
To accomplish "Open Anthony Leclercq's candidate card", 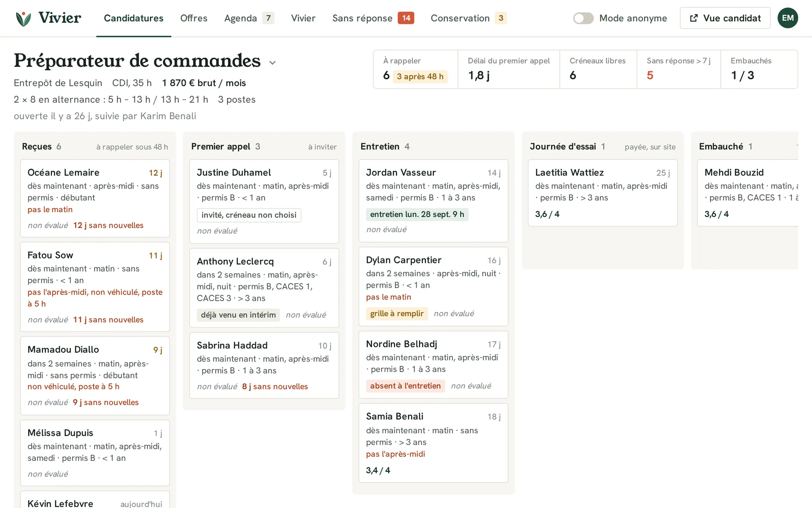I will click(264, 288).
